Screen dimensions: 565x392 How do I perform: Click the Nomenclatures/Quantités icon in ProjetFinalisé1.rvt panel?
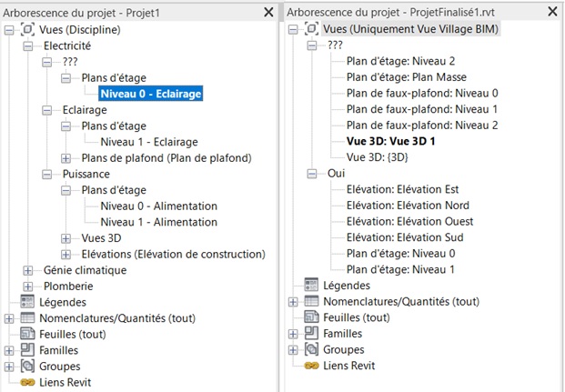click(312, 301)
